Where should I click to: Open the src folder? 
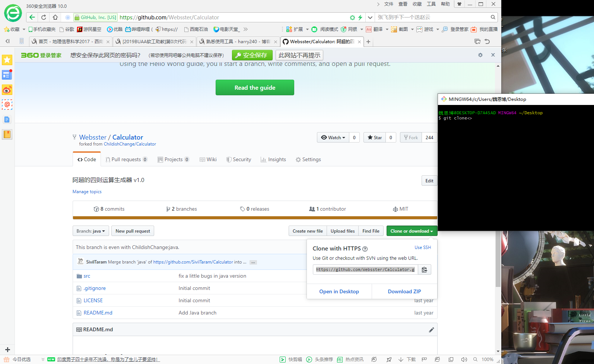click(x=87, y=276)
